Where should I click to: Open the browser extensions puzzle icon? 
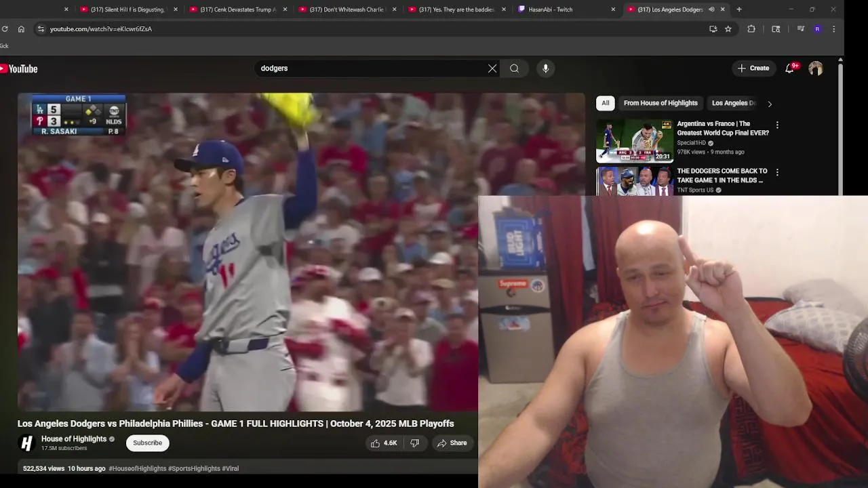[x=751, y=29]
